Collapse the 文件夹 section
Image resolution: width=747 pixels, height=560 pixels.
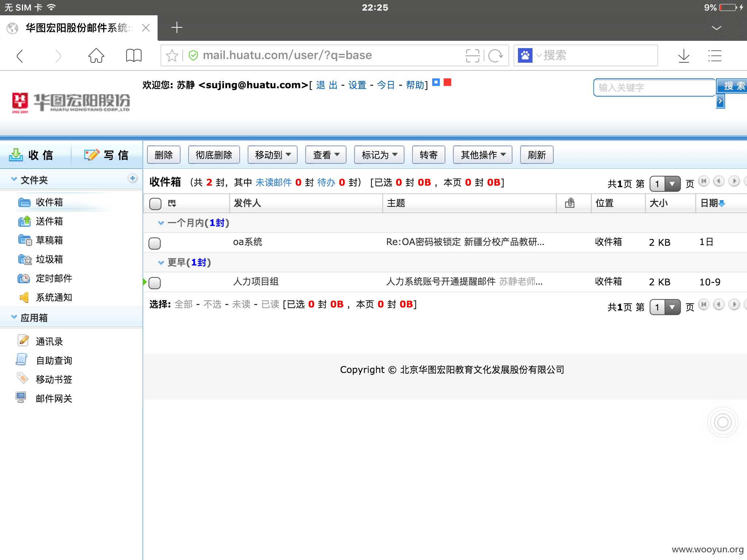[14, 179]
